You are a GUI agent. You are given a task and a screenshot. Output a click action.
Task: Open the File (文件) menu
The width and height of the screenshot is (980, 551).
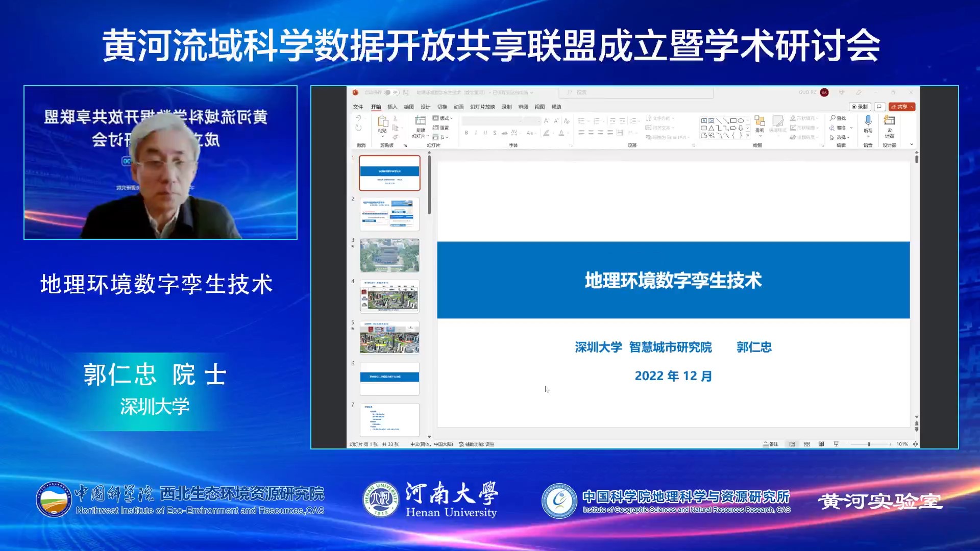coord(358,107)
